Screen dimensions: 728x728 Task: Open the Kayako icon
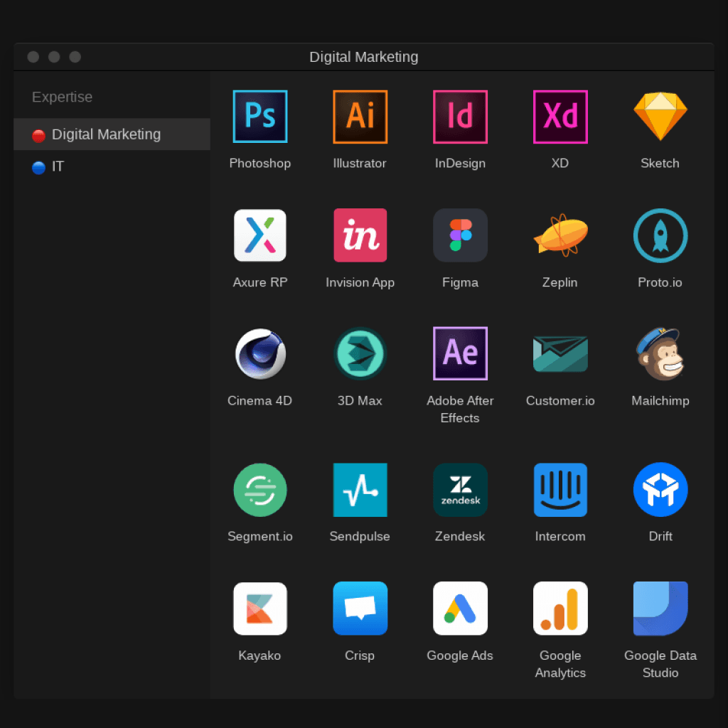click(260, 609)
